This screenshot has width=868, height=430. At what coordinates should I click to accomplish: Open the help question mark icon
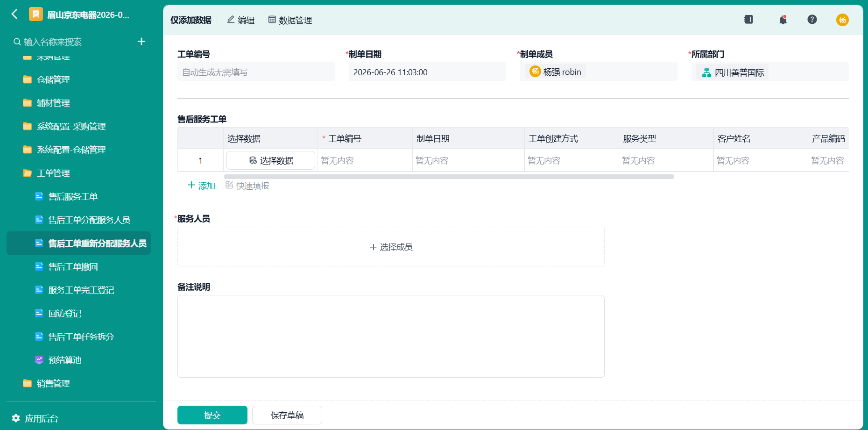(x=812, y=20)
